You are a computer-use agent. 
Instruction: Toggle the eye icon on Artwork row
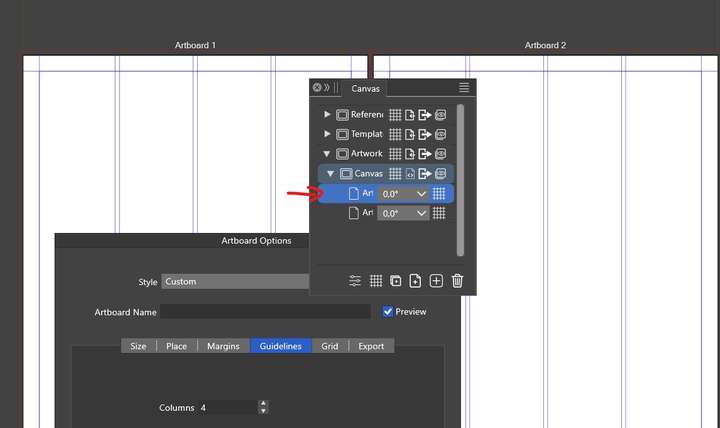(x=440, y=153)
